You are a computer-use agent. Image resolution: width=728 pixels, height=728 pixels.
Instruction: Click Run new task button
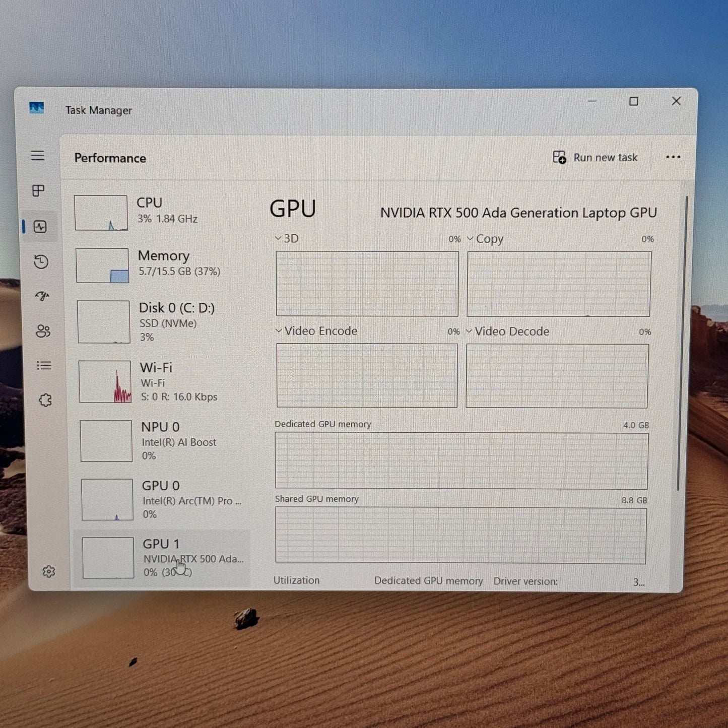pyautogui.click(x=595, y=158)
